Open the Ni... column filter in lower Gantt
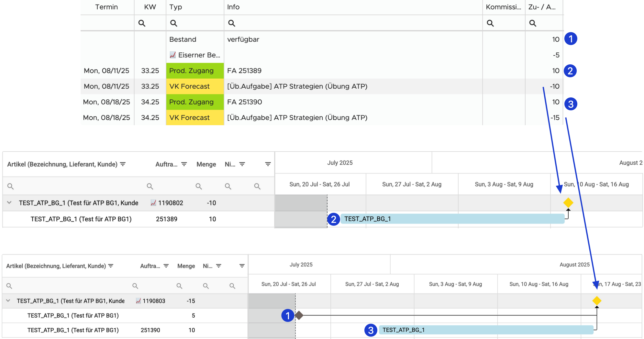Image resolution: width=644 pixels, height=339 pixels. tap(219, 266)
